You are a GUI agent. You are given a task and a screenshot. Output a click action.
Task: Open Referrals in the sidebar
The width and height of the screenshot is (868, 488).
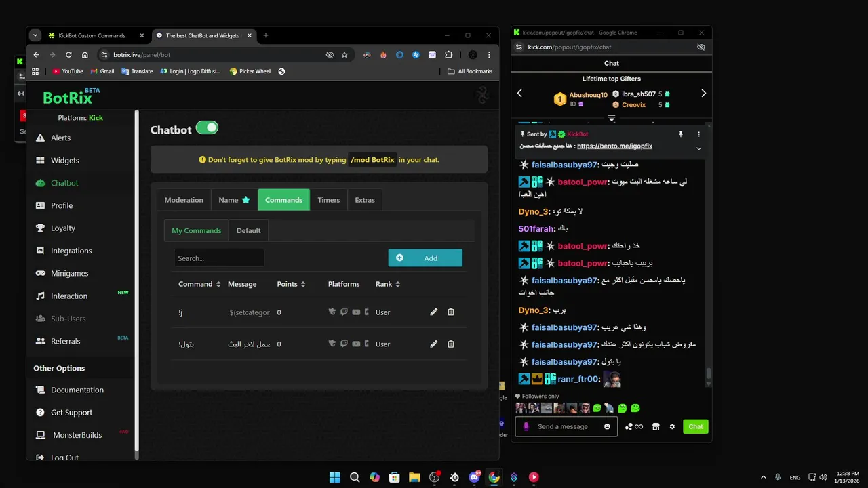(x=65, y=341)
